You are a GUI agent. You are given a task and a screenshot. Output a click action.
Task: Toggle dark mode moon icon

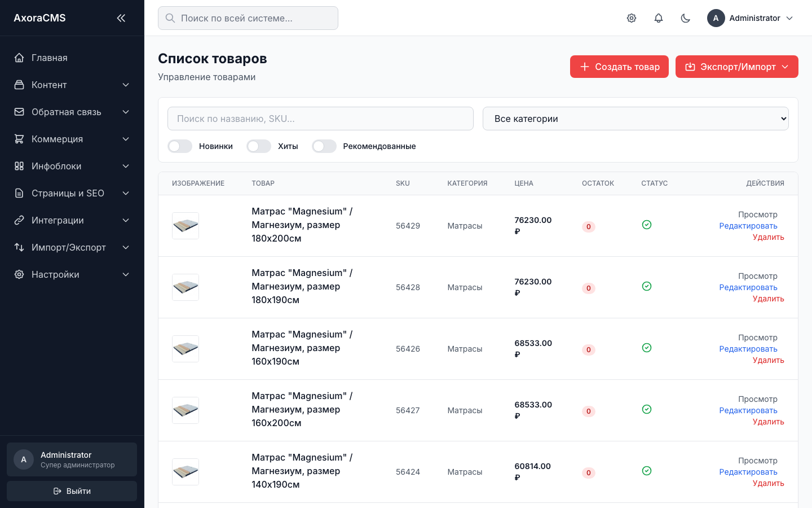click(x=686, y=18)
